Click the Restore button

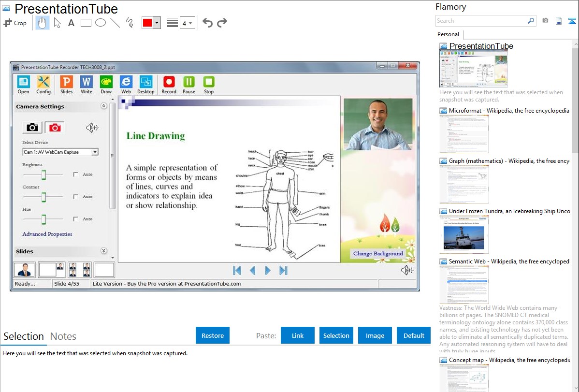pyautogui.click(x=213, y=335)
